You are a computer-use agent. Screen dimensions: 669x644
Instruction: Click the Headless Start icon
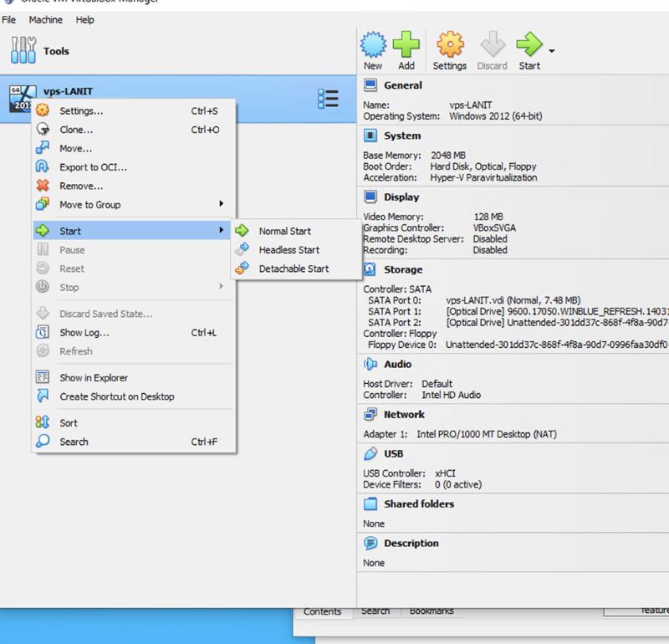[242, 248]
